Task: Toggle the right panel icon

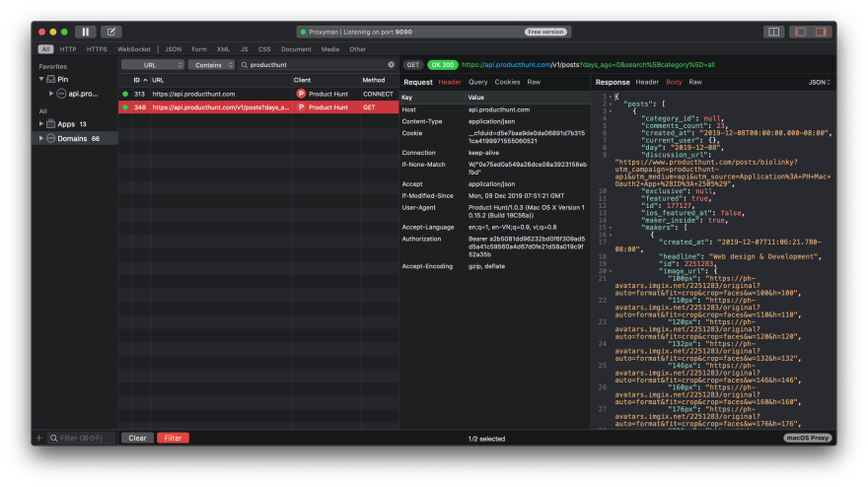Action: click(x=821, y=33)
